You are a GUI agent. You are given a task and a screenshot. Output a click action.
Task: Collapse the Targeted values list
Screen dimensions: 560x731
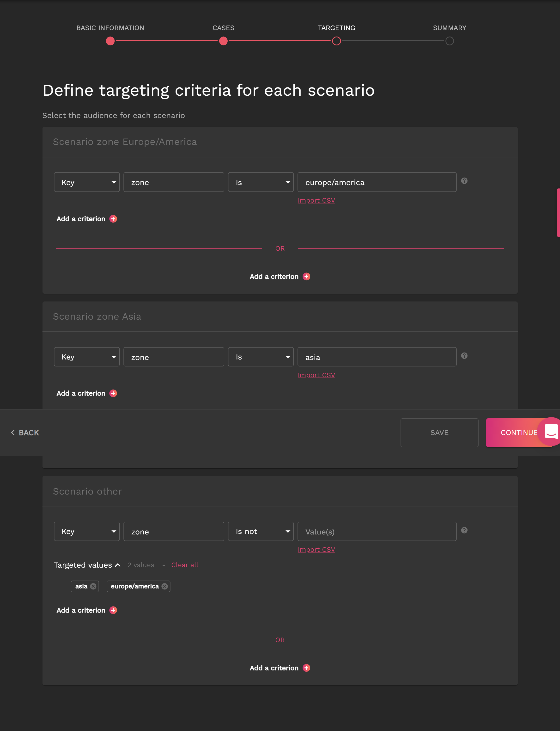pos(118,565)
